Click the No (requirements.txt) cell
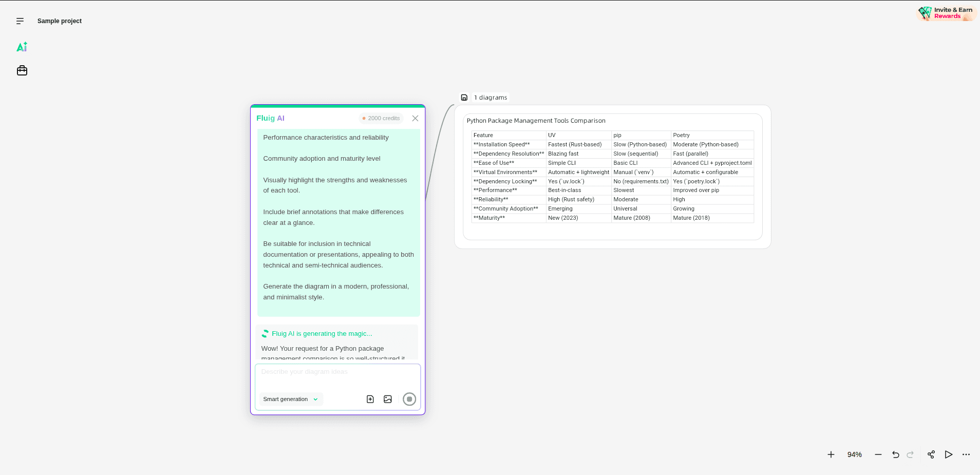Image resolution: width=980 pixels, height=475 pixels. (x=641, y=181)
